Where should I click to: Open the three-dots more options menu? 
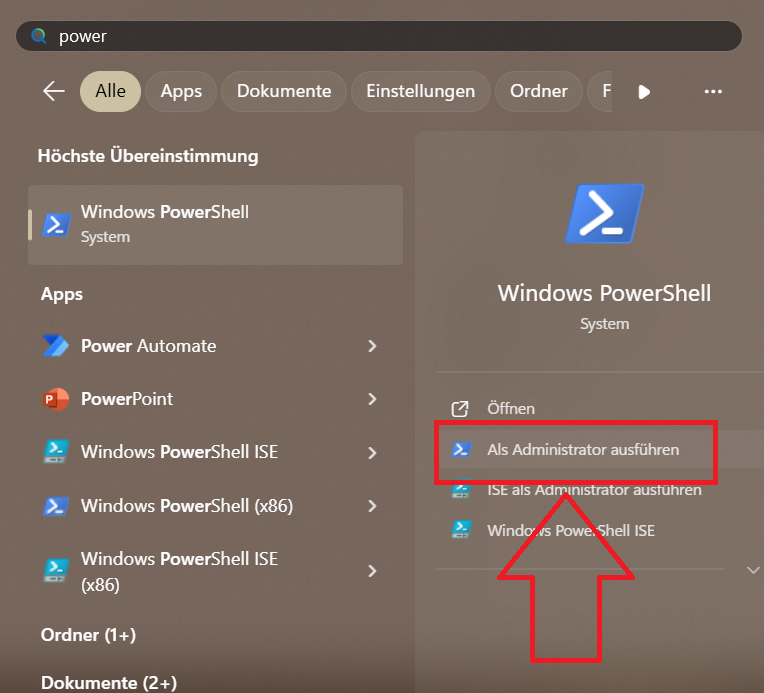point(713,92)
